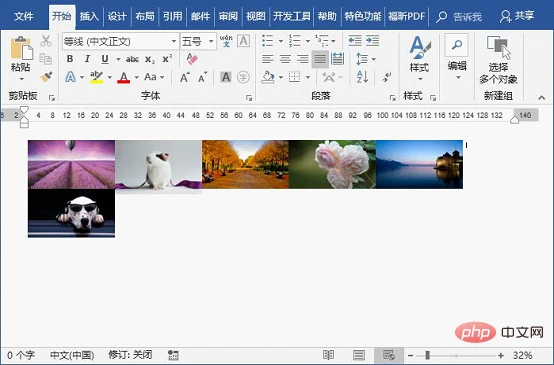Click the Format Painter brush icon
This screenshot has height=365, width=554.
(x=46, y=77)
